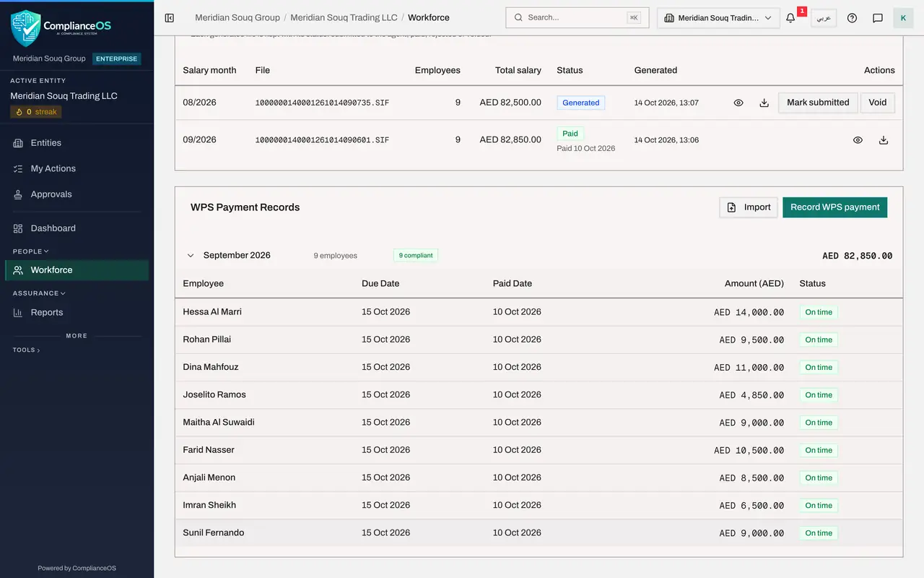Collapse the September 2026 payment group
This screenshot has width=924, height=578.
(191, 255)
